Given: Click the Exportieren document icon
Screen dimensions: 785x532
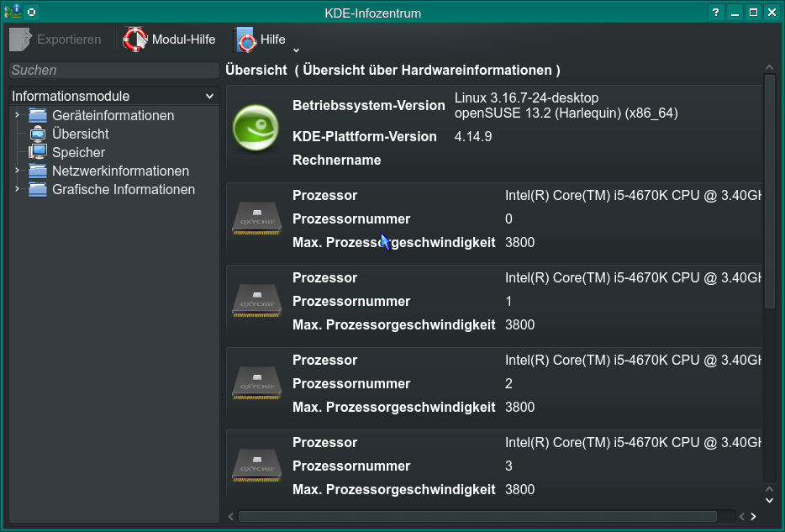Looking at the screenshot, I should point(20,40).
